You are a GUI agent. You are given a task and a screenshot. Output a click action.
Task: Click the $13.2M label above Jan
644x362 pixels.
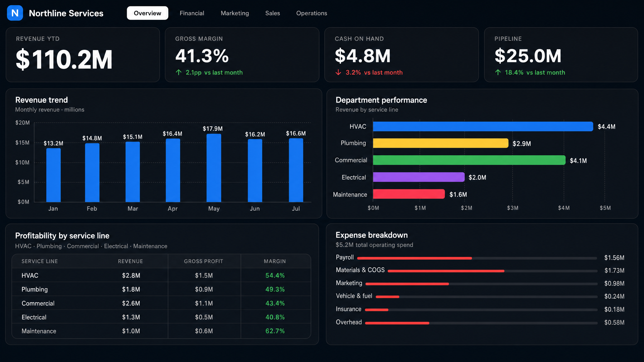click(53, 143)
